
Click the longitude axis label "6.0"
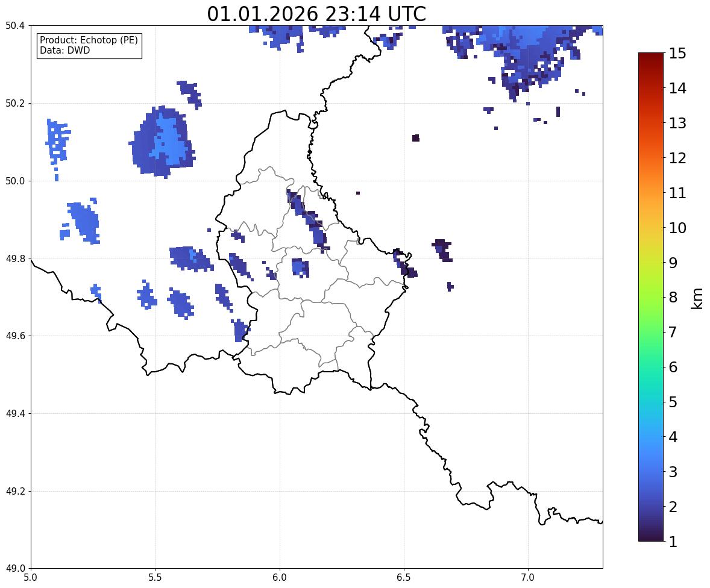pyautogui.click(x=280, y=578)
